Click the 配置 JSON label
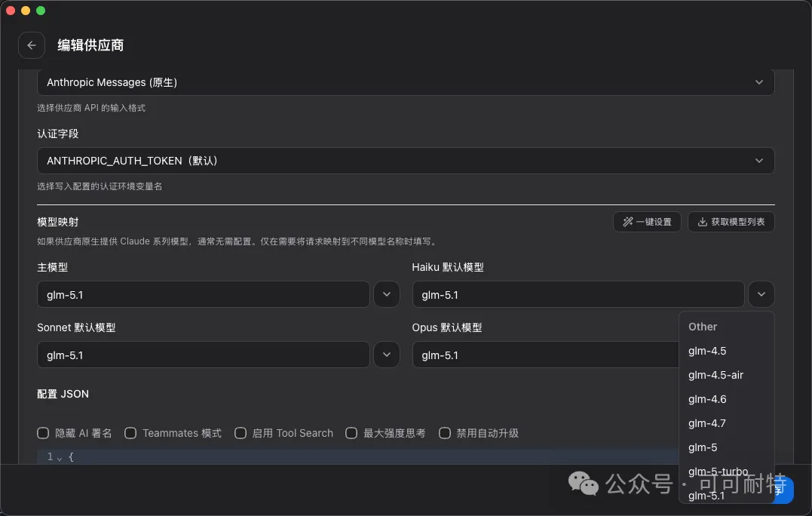 point(63,395)
